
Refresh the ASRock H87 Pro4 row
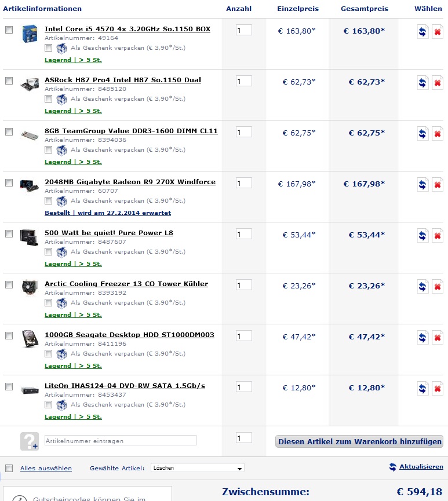[x=422, y=83]
